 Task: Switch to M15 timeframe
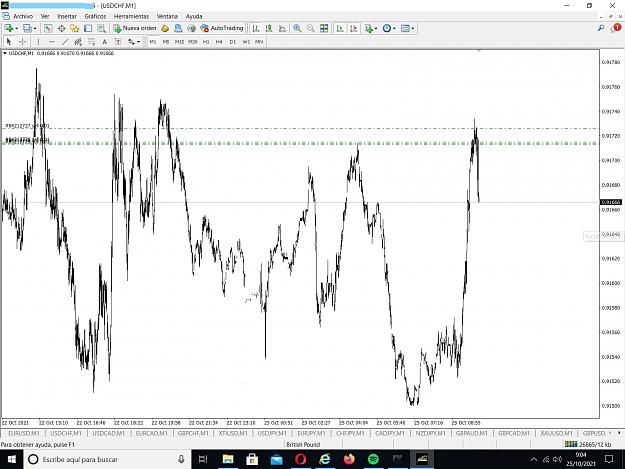(x=179, y=41)
